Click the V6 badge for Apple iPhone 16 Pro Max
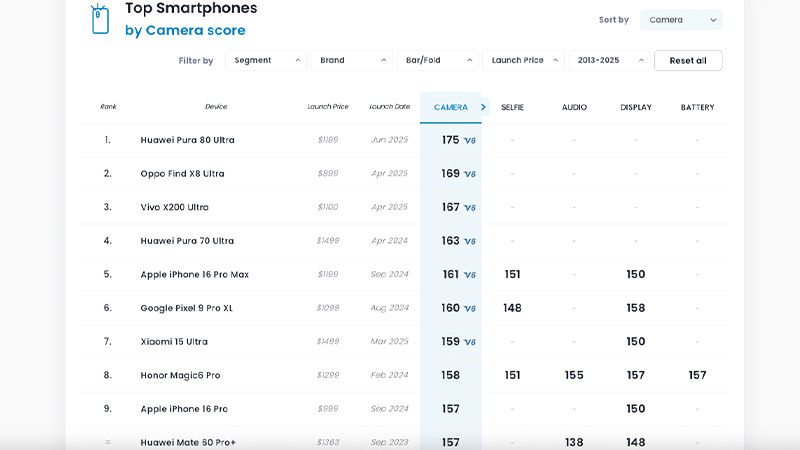 click(x=470, y=275)
